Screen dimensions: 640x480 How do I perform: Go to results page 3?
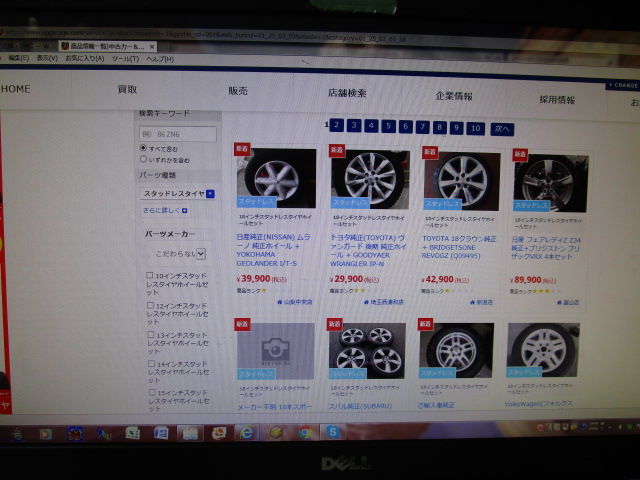354,126
